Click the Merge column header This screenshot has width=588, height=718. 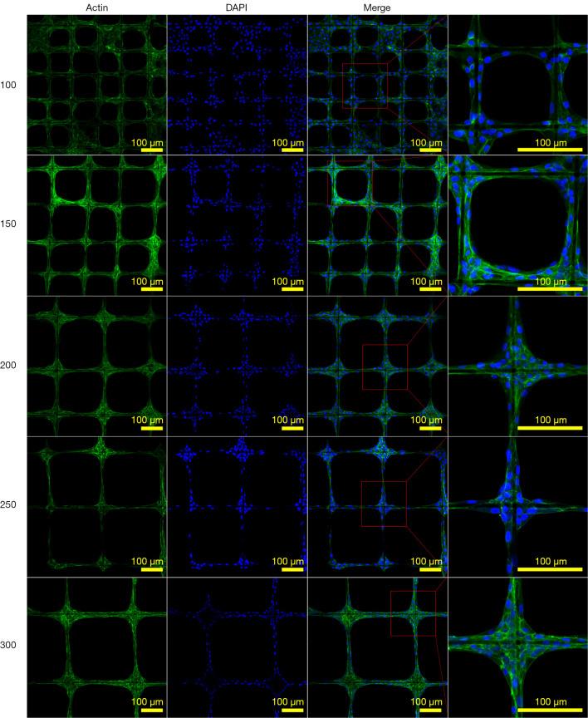[x=377, y=7]
